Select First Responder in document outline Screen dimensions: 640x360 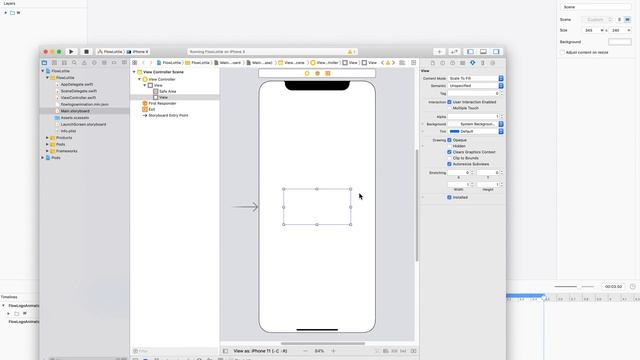pyautogui.click(x=162, y=104)
